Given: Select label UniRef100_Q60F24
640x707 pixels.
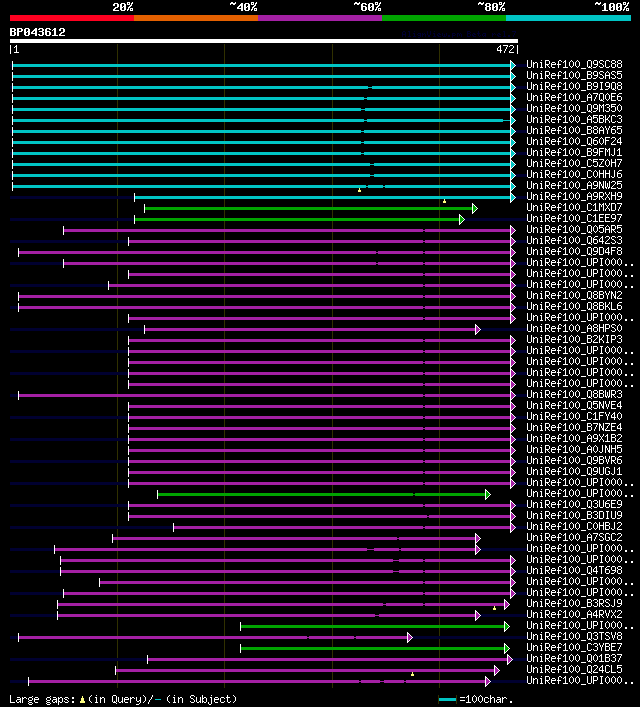Looking at the screenshot, I should (x=574, y=141).
